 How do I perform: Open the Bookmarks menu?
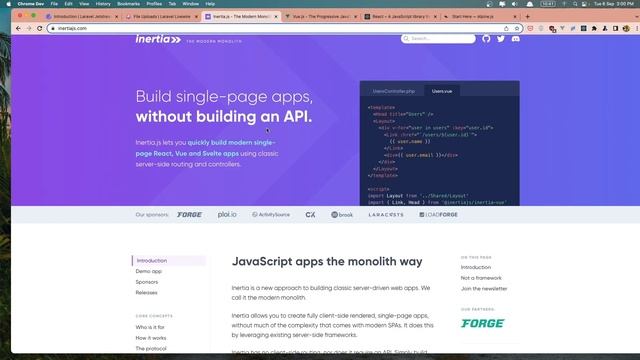(x=128, y=4)
